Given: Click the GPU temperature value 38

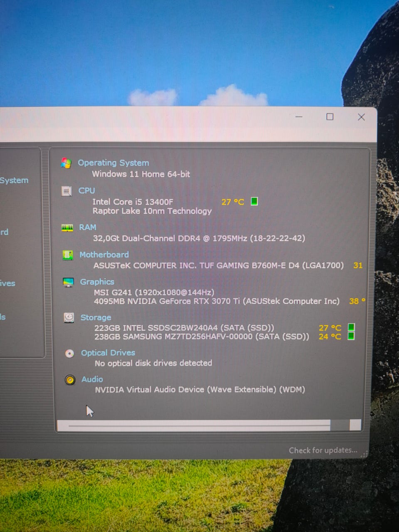Looking at the screenshot, I should (357, 301).
